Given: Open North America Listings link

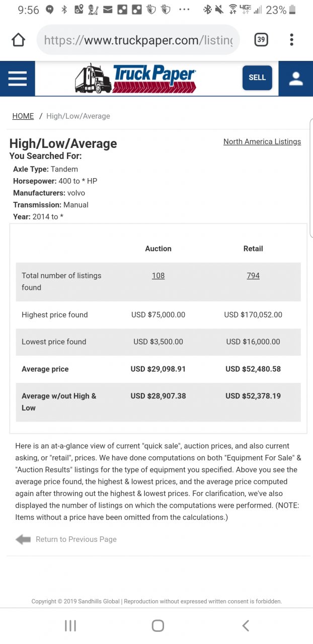Looking at the screenshot, I should click(x=262, y=142).
